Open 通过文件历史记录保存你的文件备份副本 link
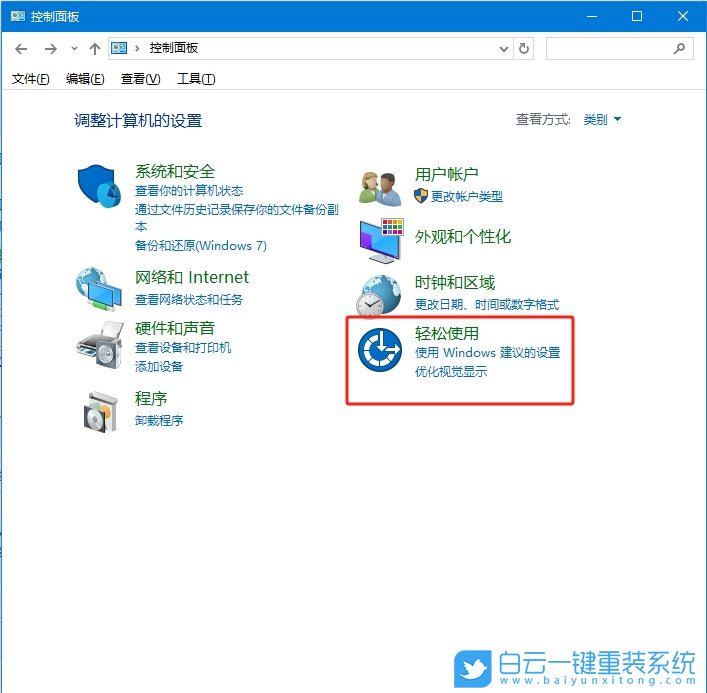 click(236, 218)
